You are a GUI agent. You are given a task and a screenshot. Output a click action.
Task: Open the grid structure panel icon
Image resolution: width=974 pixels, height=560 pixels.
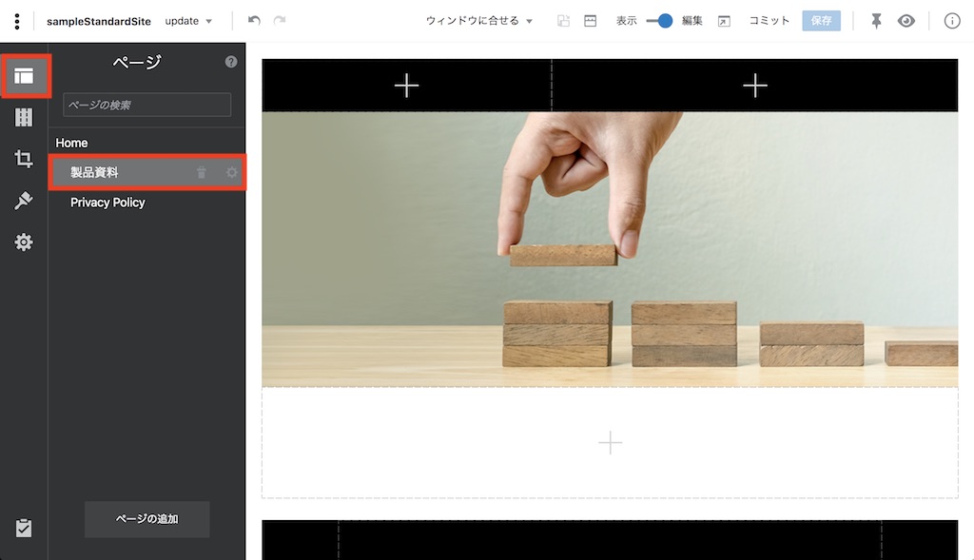(24, 118)
